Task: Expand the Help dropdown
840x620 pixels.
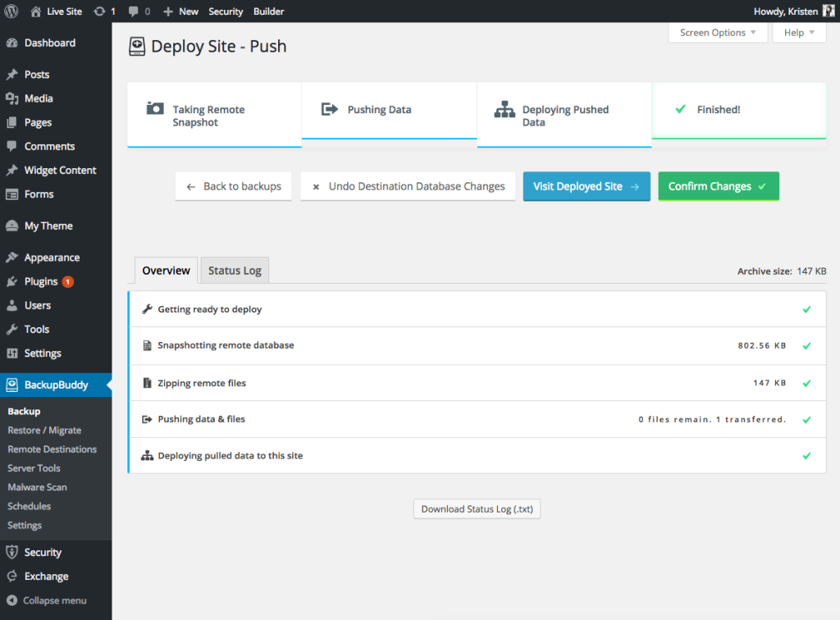Action: pos(799,33)
